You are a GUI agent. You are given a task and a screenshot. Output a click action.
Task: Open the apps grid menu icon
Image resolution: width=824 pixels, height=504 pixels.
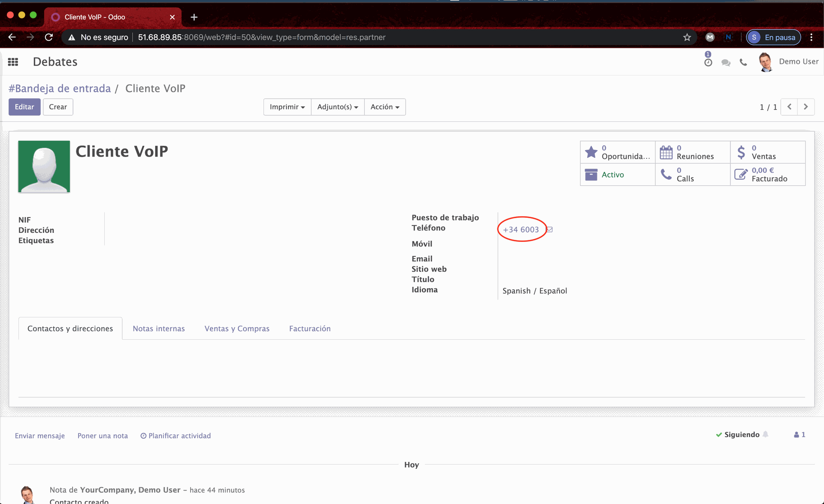(x=13, y=62)
